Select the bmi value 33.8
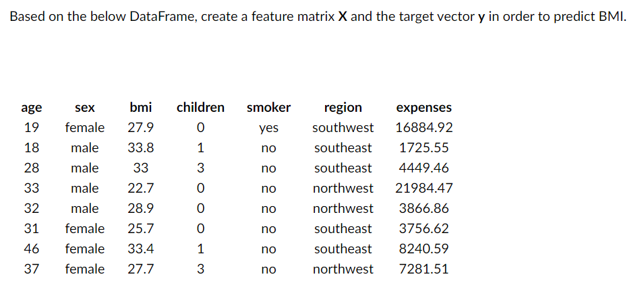The width and height of the screenshot is (644, 287). 140,148
